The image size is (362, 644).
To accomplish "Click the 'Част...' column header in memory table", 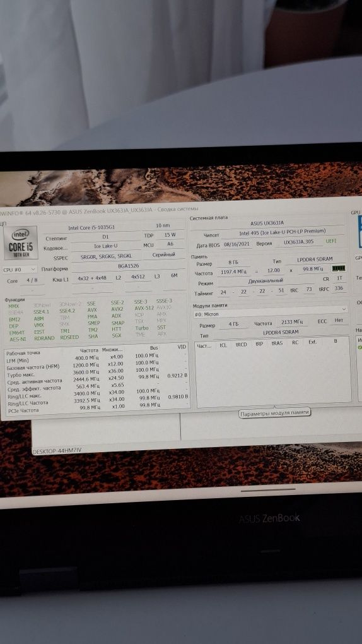I will tap(204, 346).
